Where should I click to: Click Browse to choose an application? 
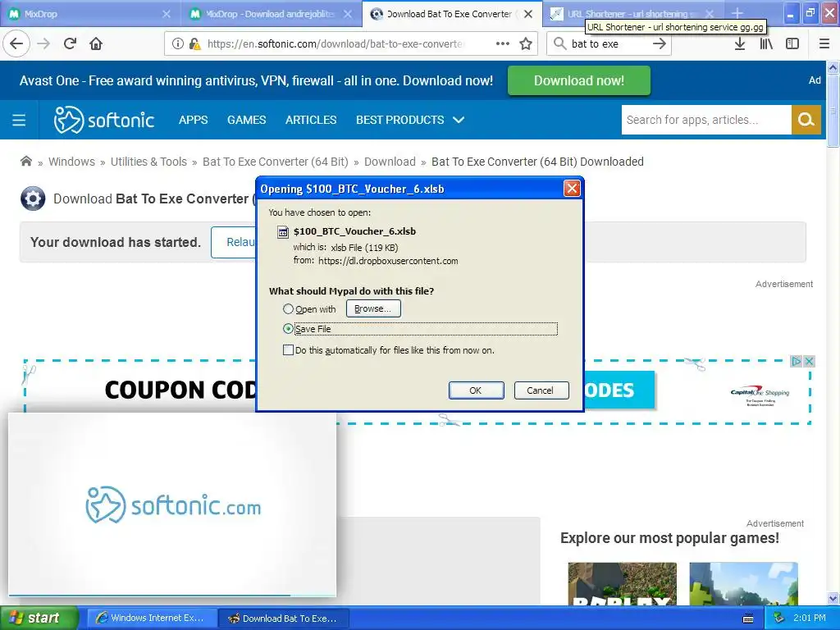(x=373, y=308)
